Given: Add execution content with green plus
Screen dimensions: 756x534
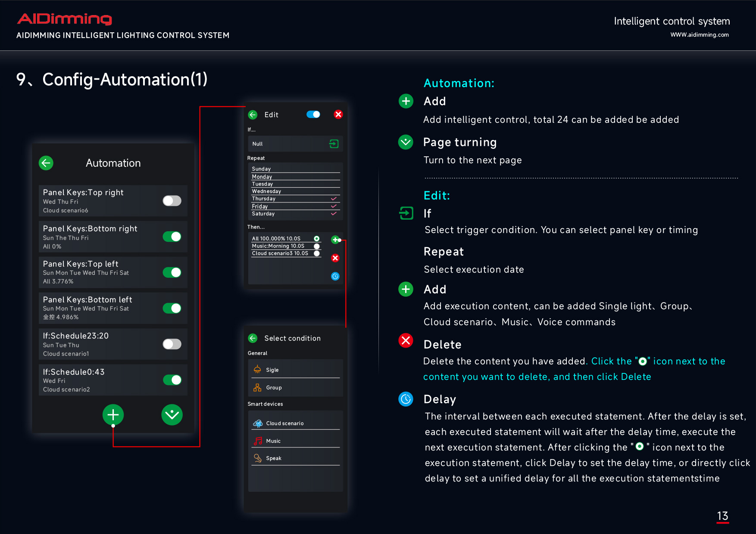Looking at the screenshot, I should [x=335, y=239].
